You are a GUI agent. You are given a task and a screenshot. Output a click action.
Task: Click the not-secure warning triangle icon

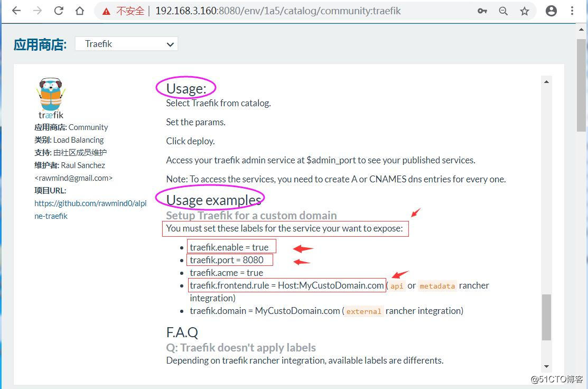click(107, 11)
